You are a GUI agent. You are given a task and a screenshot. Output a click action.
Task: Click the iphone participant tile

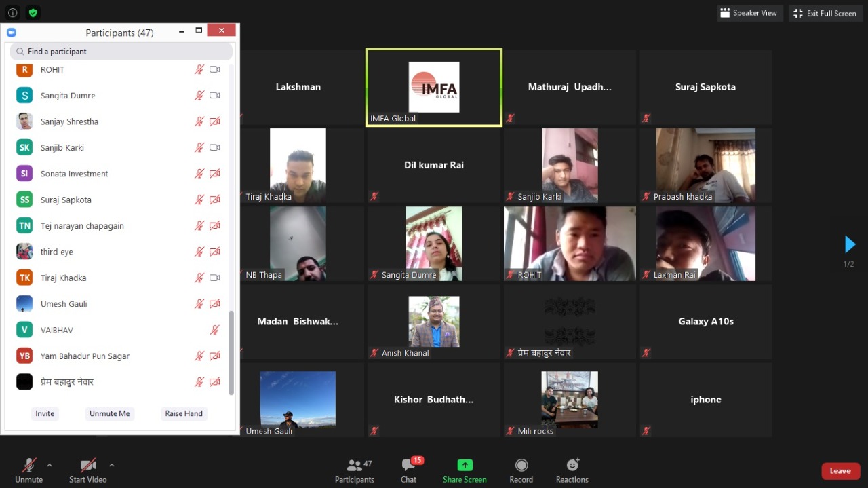pos(706,400)
